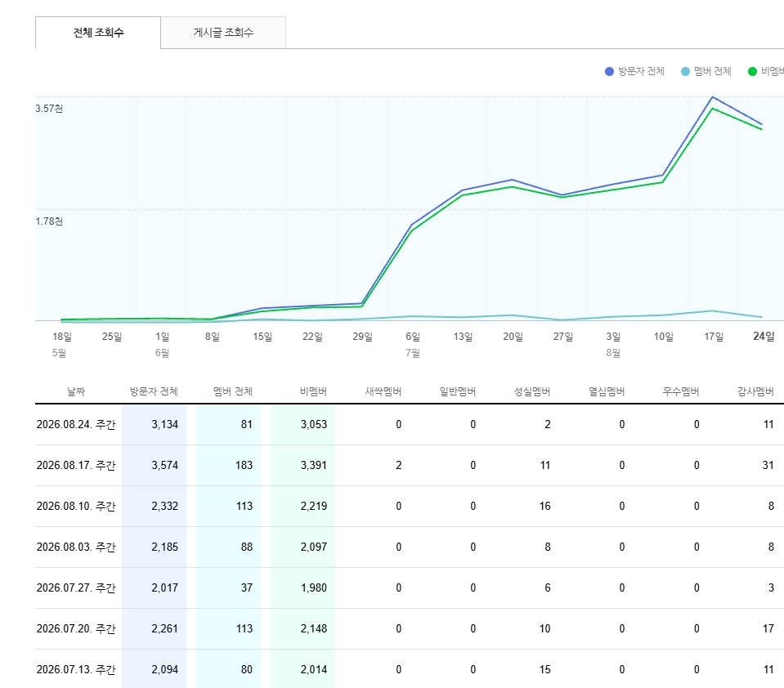
Task: Click the 방문자 전체 column header
Action: (154, 391)
